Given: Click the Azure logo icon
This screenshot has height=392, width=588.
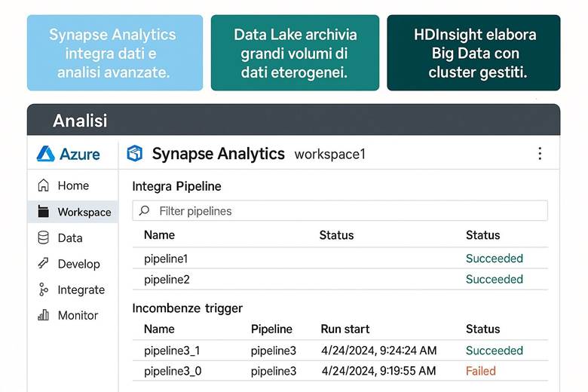Looking at the screenshot, I should tap(46, 154).
